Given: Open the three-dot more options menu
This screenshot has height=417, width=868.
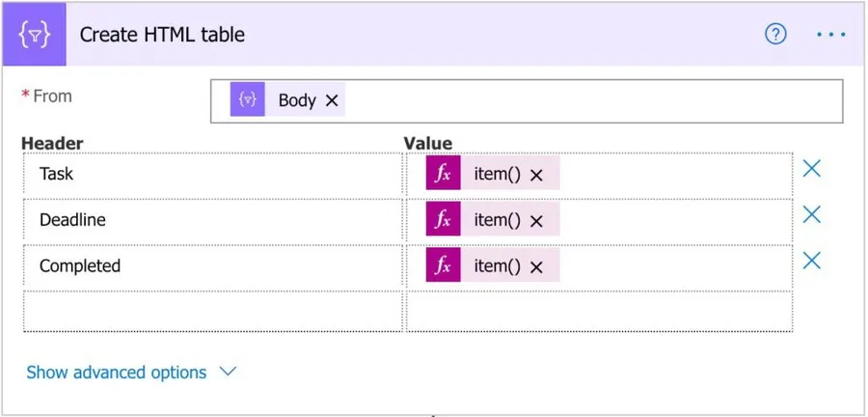Looking at the screenshot, I should (830, 35).
